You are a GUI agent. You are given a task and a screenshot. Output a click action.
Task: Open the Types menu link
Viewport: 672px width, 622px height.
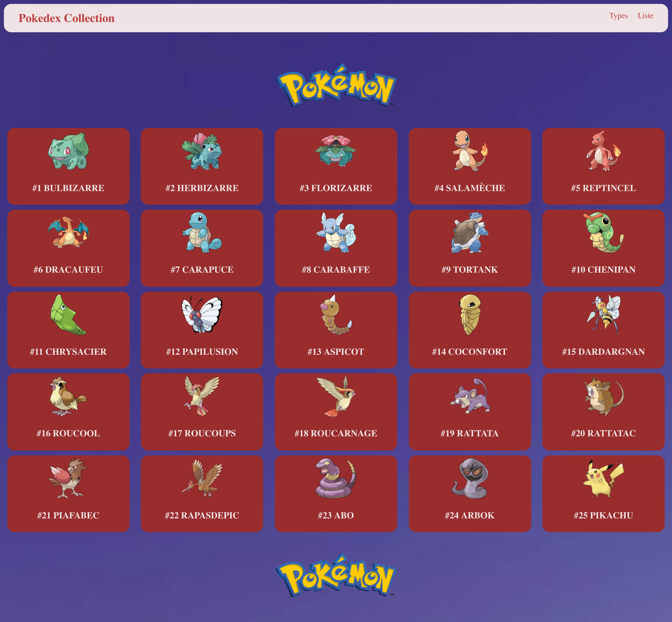[618, 16]
